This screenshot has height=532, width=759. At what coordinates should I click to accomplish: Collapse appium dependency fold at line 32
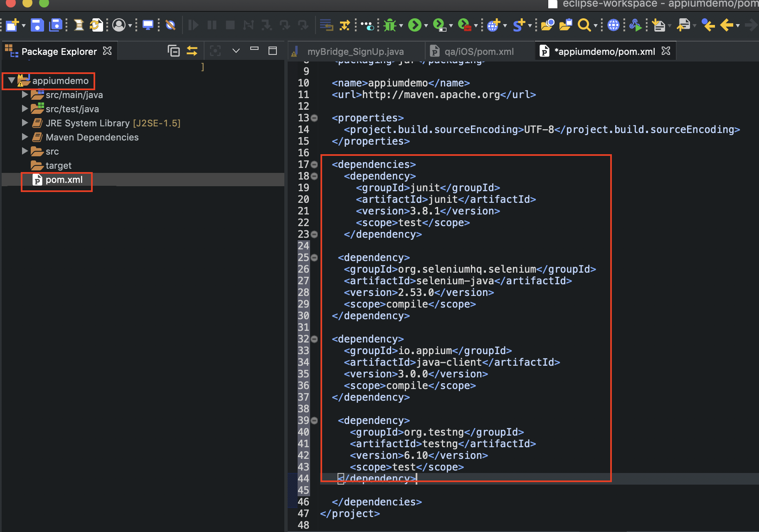click(x=314, y=339)
